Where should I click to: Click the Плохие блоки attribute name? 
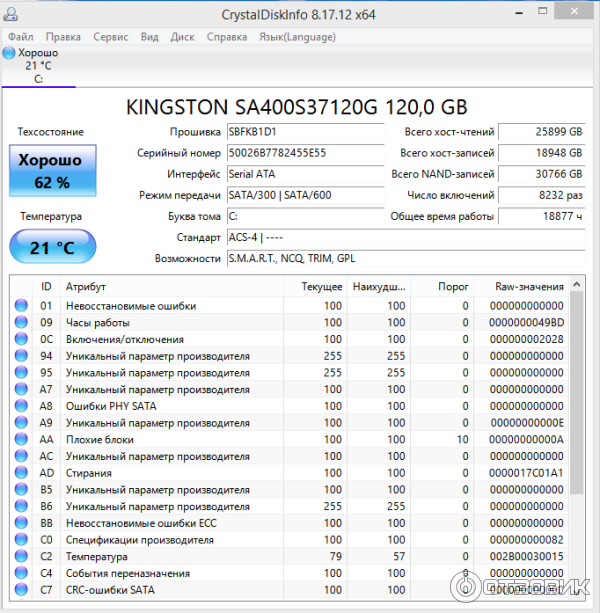pyautogui.click(x=100, y=440)
